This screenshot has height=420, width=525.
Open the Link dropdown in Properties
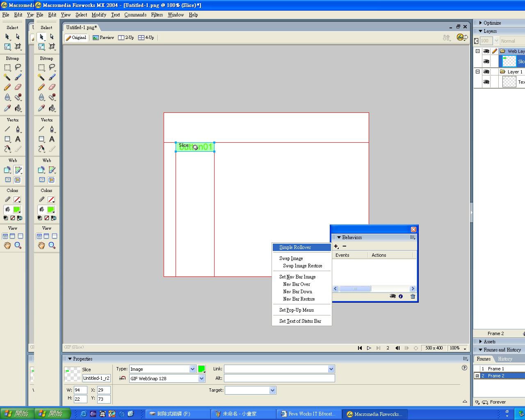click(331, 369)
